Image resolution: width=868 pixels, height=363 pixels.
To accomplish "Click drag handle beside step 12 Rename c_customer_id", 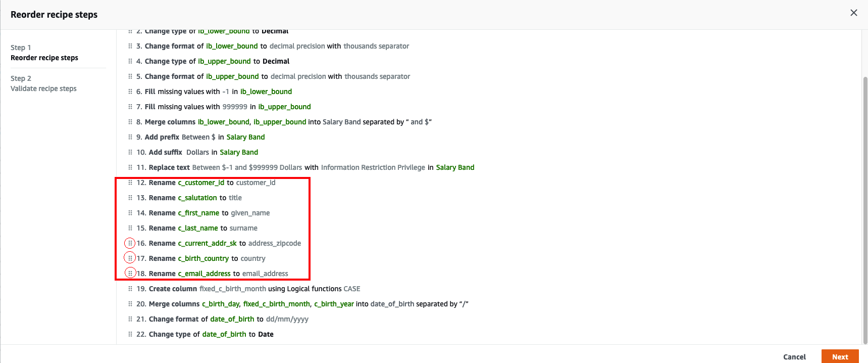I will (x=130, y=183).
